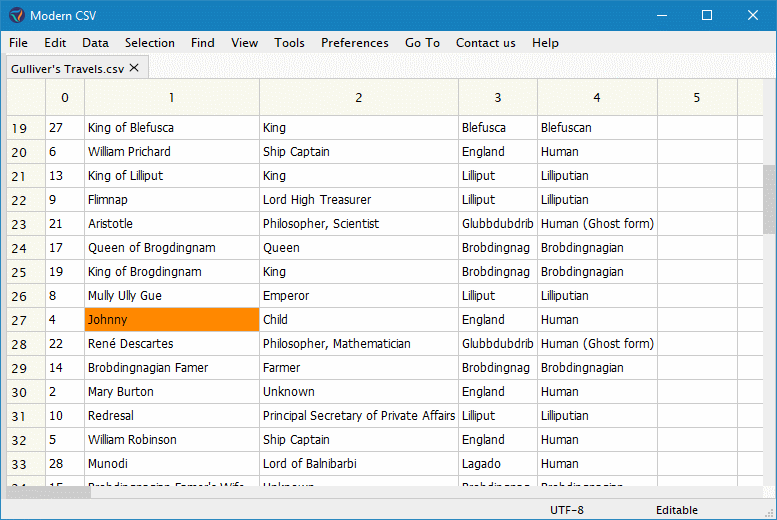Viewport: 777px width, 520px height.
Task: Click the King of Lilliput cell
Action: point(172,176)
